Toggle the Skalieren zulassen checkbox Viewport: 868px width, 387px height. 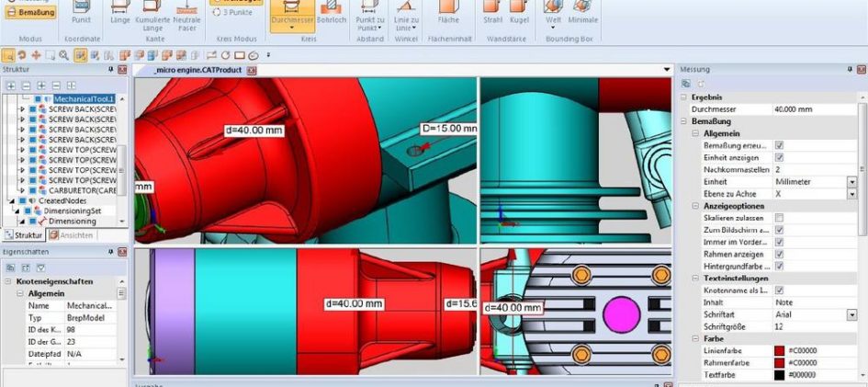(779, 218)
